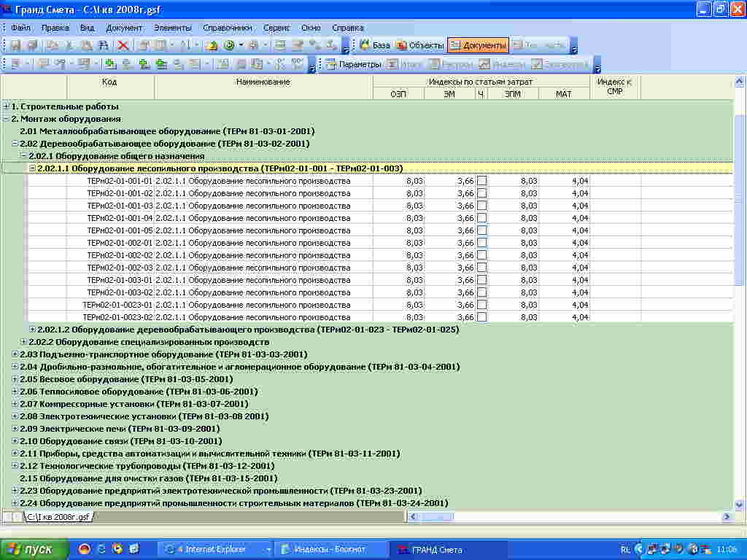Screen dimensions: 747x560
Task: Tick the Ч checkbox for ТЕРм02-01-001-01 row
Action: coord(481,181)
